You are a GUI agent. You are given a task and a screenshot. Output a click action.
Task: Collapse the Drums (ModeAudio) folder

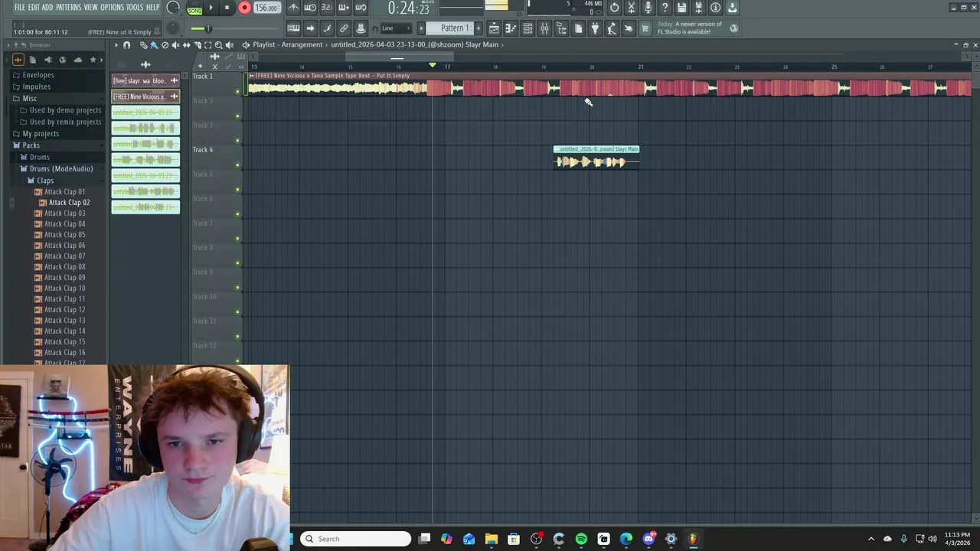click(x=61, y=169)
